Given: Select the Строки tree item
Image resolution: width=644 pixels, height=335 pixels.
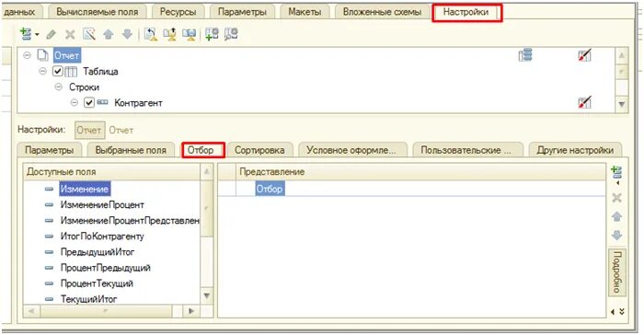Looking at the screenshot, I should [85, 87].
